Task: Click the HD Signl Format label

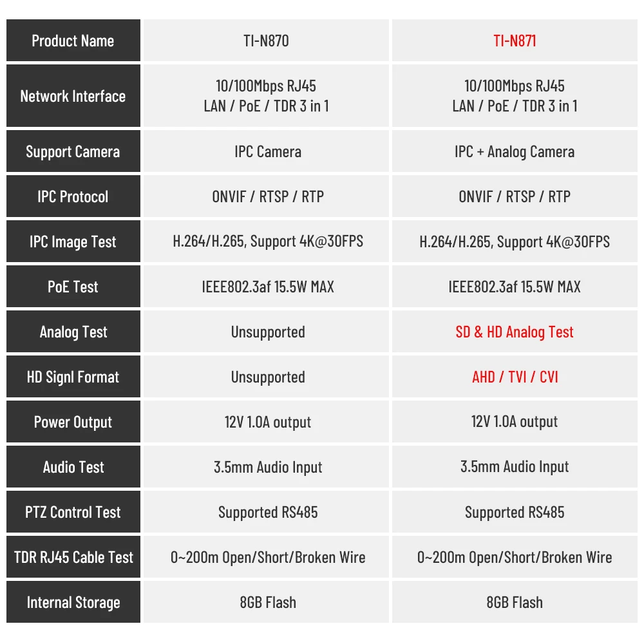Action: (73, 377)
